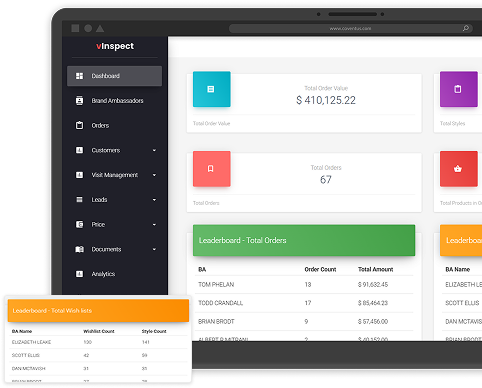Click the Documents book icon in sidebar
The height and width of the screenshot is (388, 482).
(79, 249)
